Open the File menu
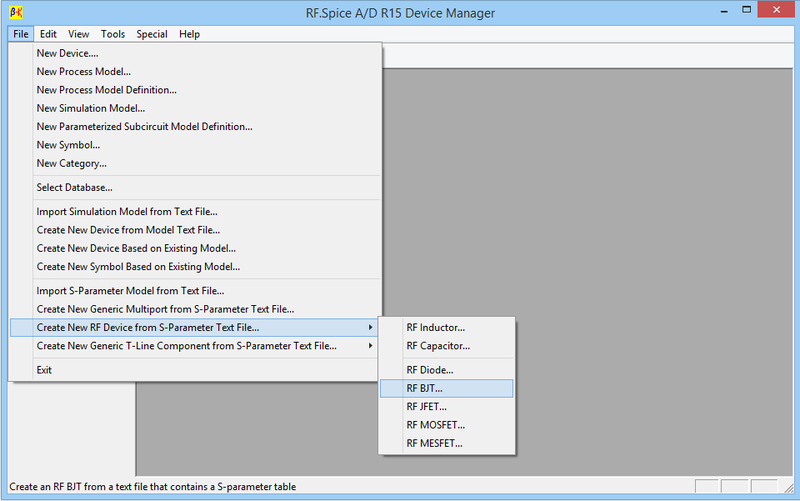800x501 pixels. point(21,34)
